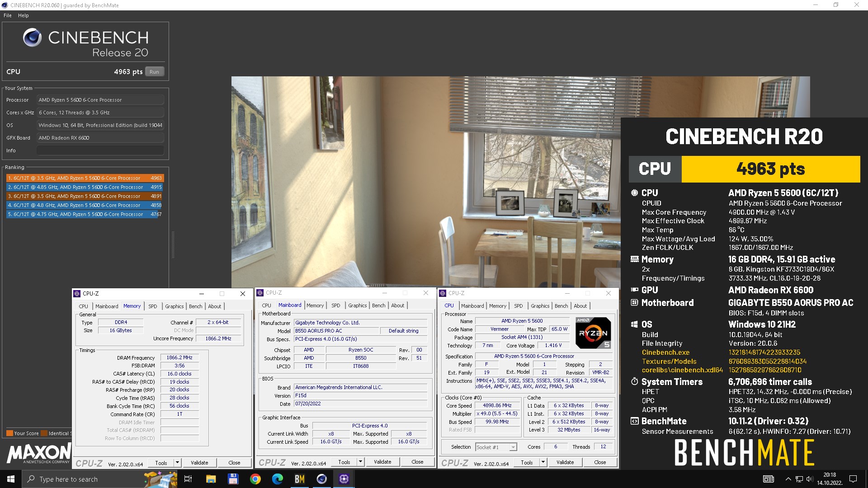Open the notification center icon
This screenshot has width=868, height=488.
point(853,479)
